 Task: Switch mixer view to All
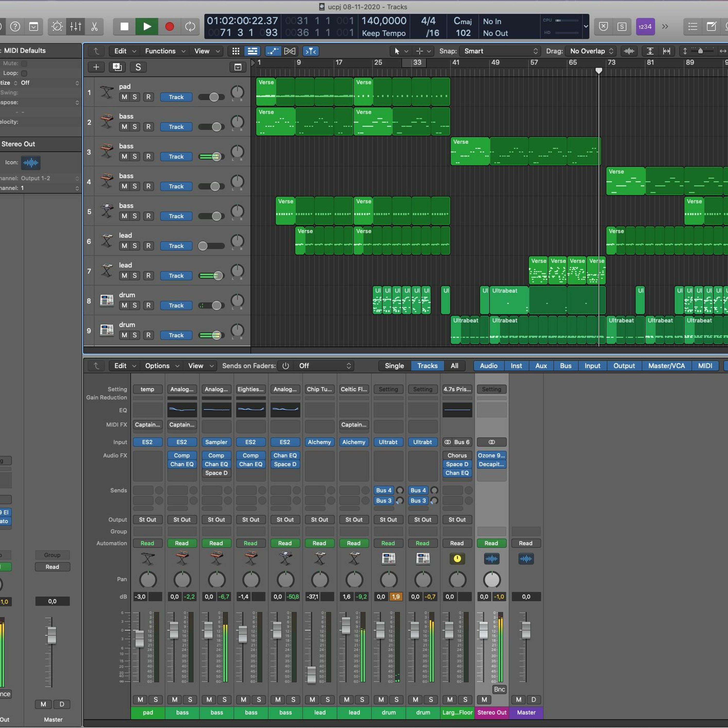455,365
